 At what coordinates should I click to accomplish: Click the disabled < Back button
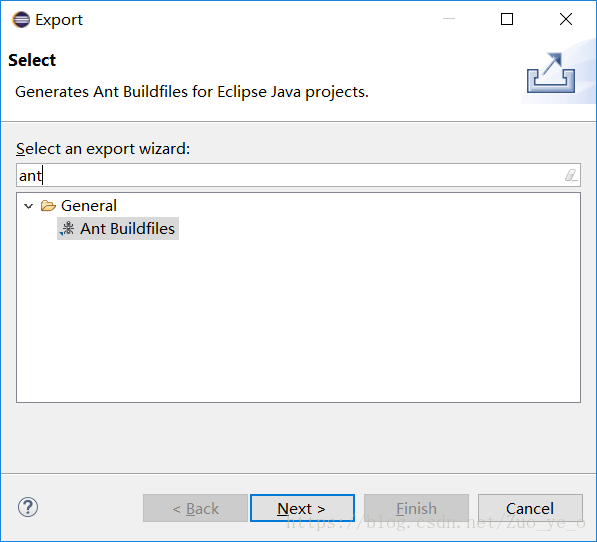coord(195,508)
